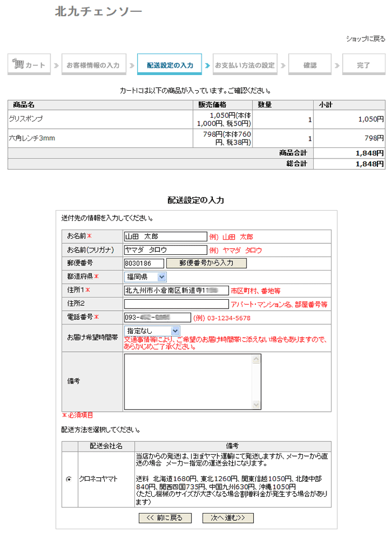The image size is (392, 540).
Task: Click the cart icon step
Action: pyautogui.click(x=29, y=65)
